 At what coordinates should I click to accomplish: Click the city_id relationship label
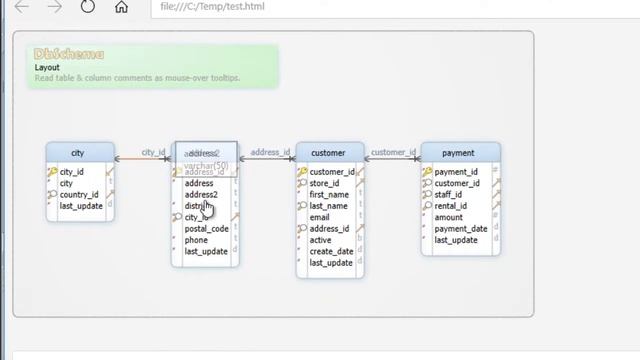click(x=153, y=152)
